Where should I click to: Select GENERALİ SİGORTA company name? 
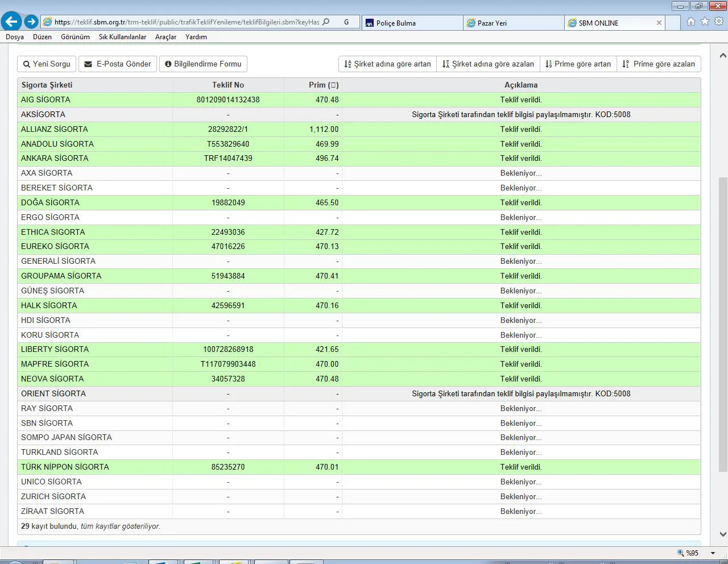point(59,261)
